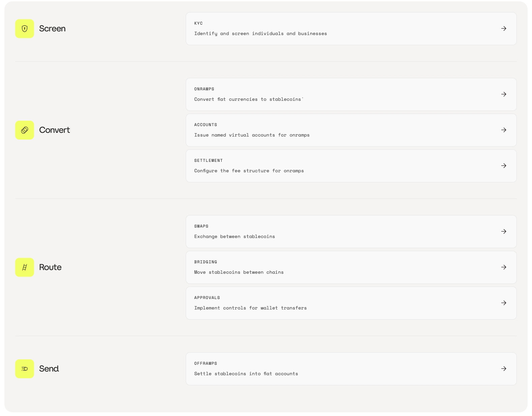
Task: Click 'Configure the fee structure for onramps'
Action: [249, 171]
